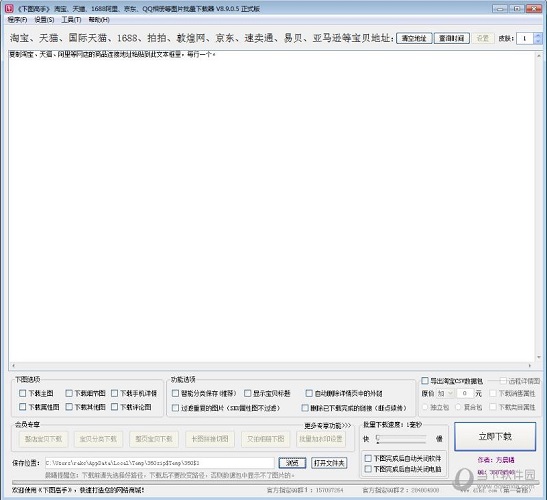Toggle 智能分类保存 (推荐) checkbox

coord(175,394)
